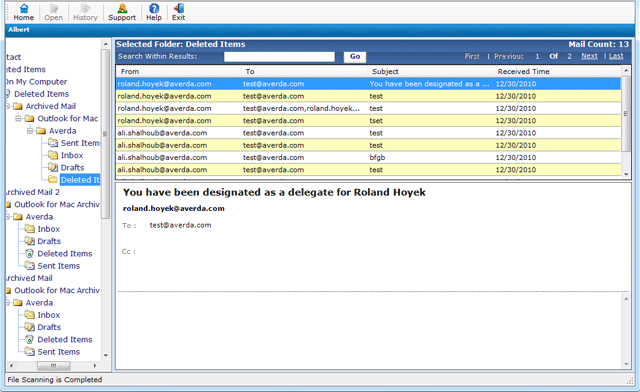Viewport: 640px width, 392px height.
Task: Click the Exit toolbar icon
Action: tap(178, 12)
